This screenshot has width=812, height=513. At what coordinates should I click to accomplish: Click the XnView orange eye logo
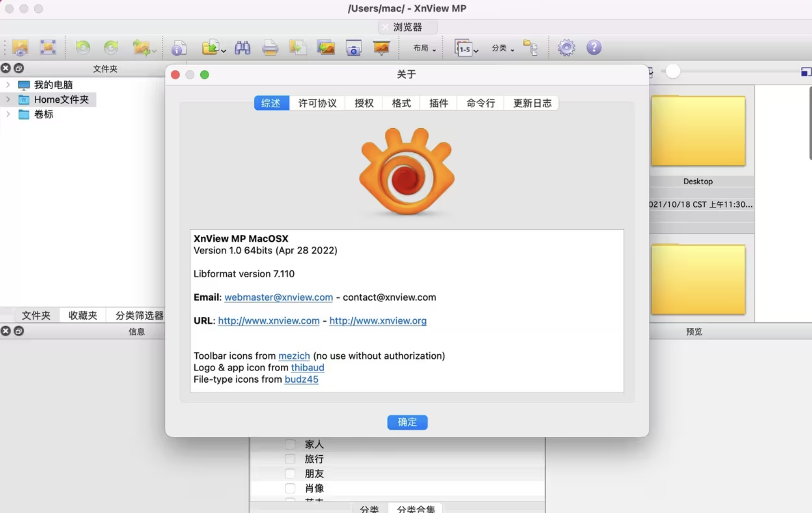tap(407, 171)
